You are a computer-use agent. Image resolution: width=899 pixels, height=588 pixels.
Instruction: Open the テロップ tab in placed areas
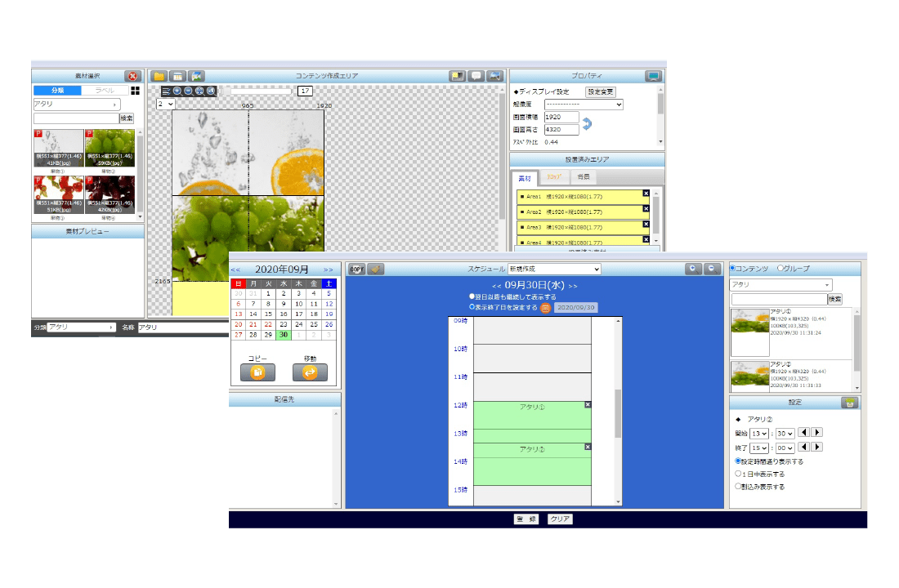click(x=554, y=177)
